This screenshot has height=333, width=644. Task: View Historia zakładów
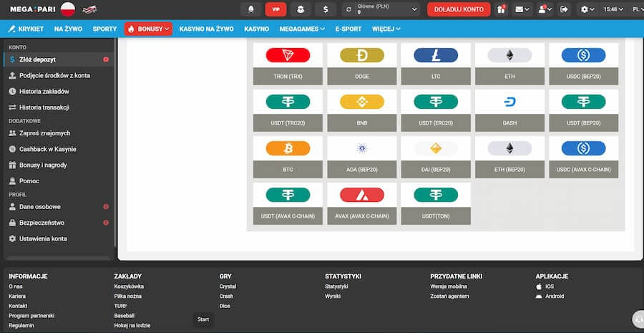59,91
